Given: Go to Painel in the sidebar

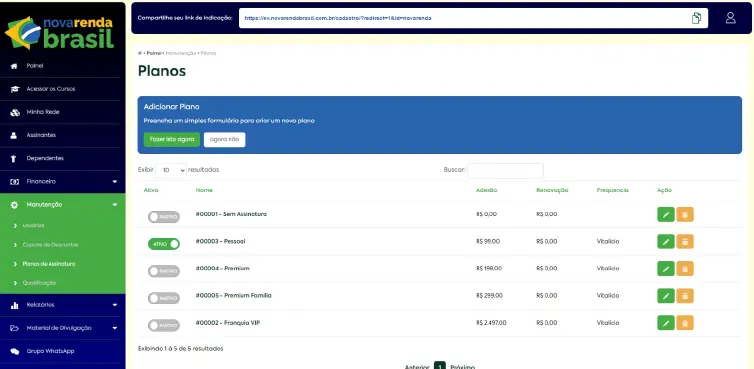Looking at the screenshot, I should (x=35, y=66).
